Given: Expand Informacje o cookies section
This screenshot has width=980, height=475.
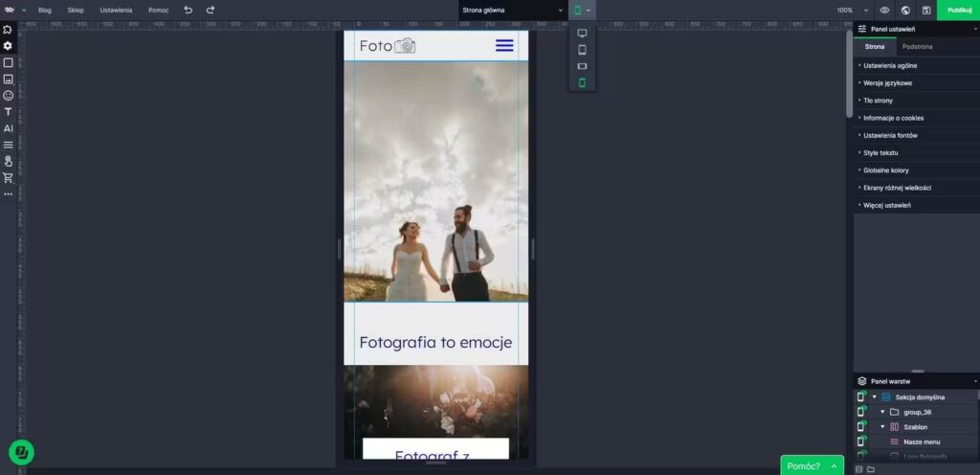Looking at the screenshot, I should coord(916,118).
